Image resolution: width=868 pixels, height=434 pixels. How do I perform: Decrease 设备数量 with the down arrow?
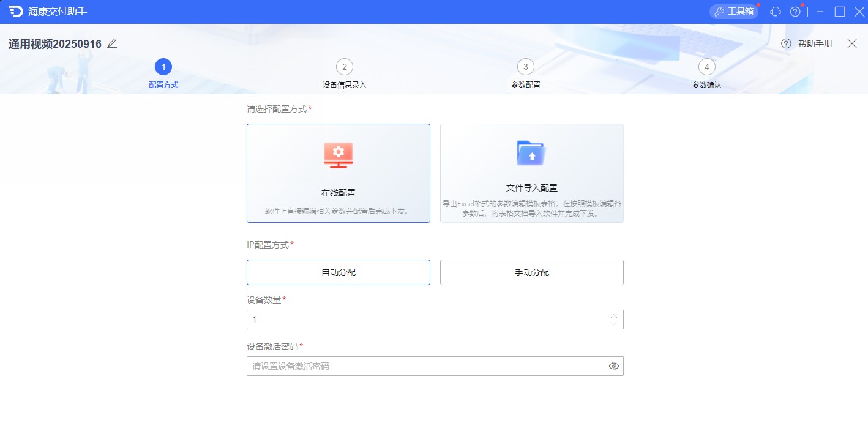click(x=613, y=323)
